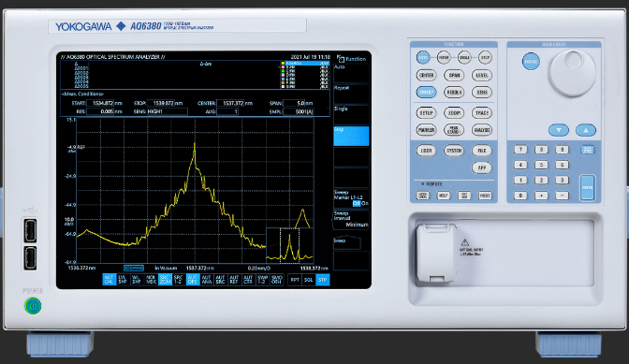Toggle the SRC ZOM status indicator

click(x=165, y=280)
